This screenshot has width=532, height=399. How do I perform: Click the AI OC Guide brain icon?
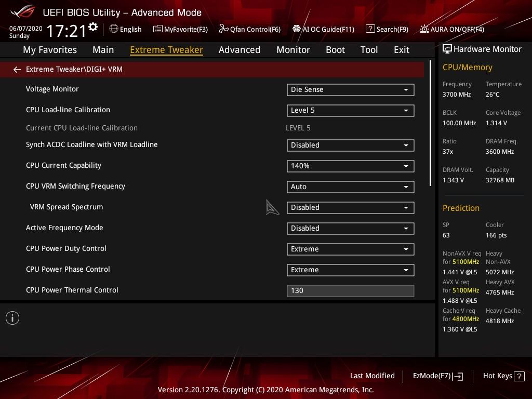[297, 29]
